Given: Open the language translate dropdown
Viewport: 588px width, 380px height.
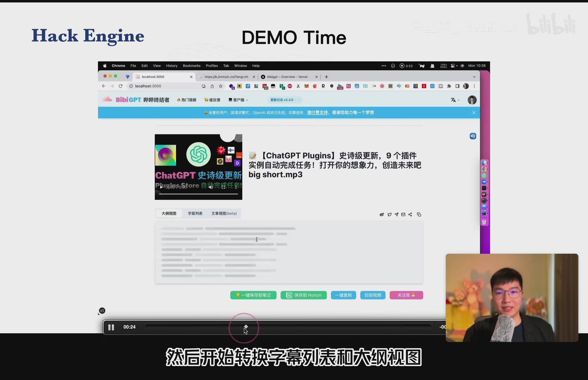Looking at the screenshot, I should pos(455,100).
